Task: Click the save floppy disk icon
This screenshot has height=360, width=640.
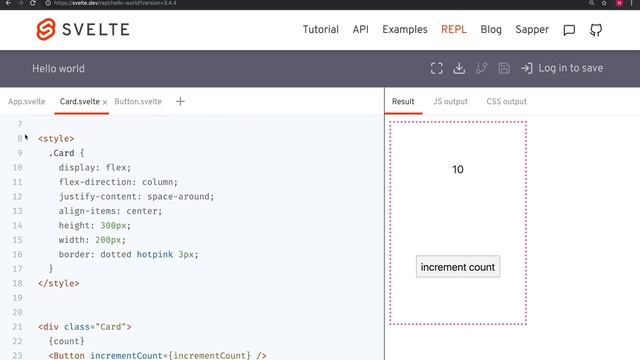Action: [x=504, y=68]
